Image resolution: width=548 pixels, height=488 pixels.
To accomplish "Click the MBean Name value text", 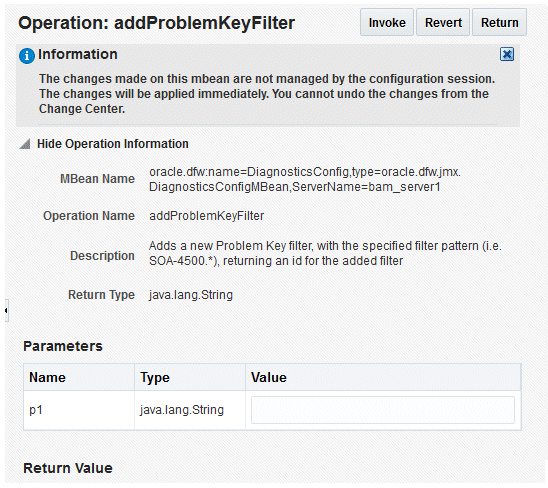I will click(x=305, y=179).
